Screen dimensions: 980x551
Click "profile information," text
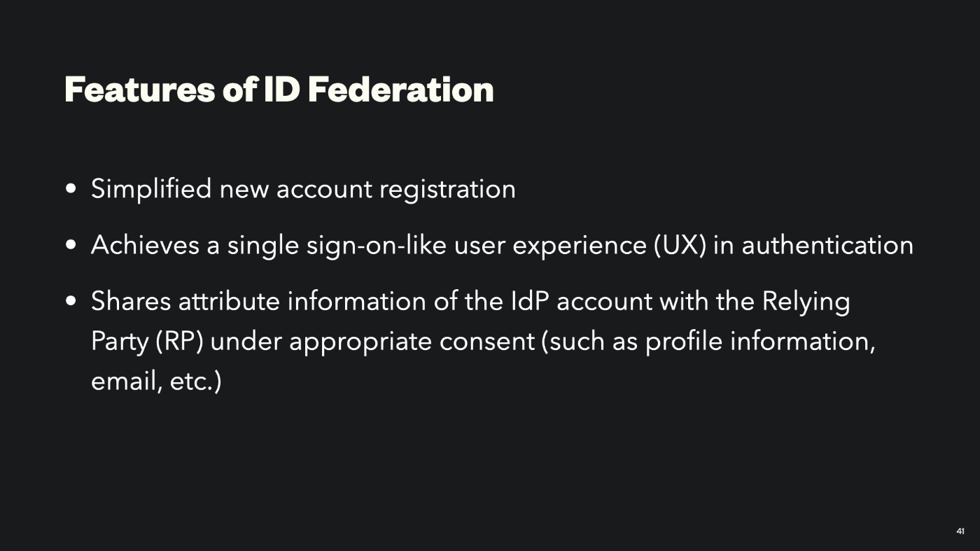[x=760, y=342]
